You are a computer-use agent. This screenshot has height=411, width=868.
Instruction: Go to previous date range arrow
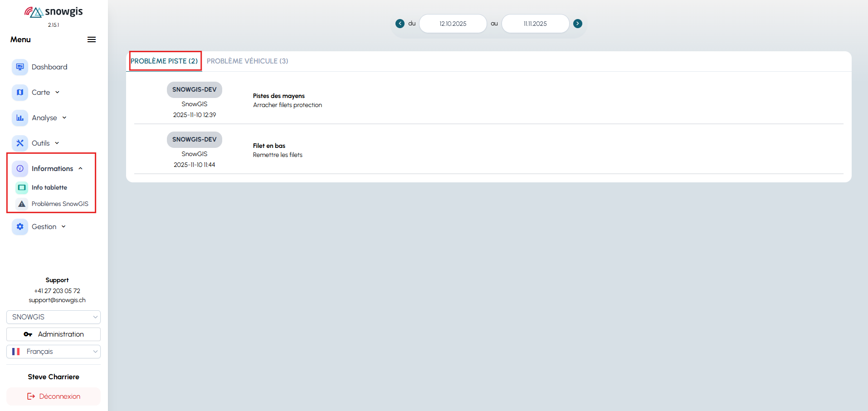click(x=400, y=24)
